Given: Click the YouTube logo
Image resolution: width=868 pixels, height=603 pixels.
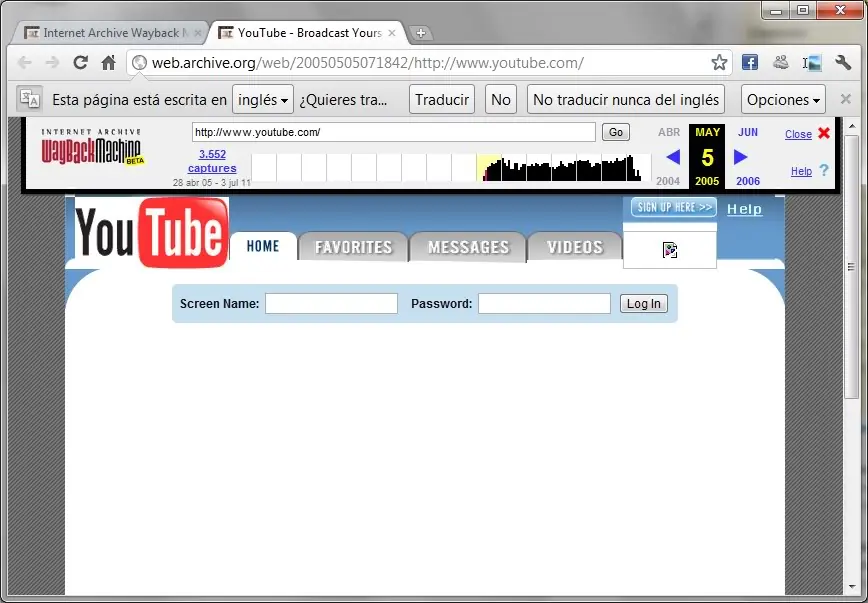Looking at the screenshot, I should point(152,233).
